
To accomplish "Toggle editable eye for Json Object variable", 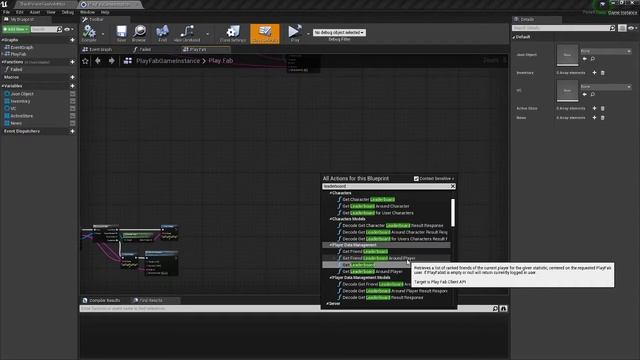I will click(x=73, y=94).
